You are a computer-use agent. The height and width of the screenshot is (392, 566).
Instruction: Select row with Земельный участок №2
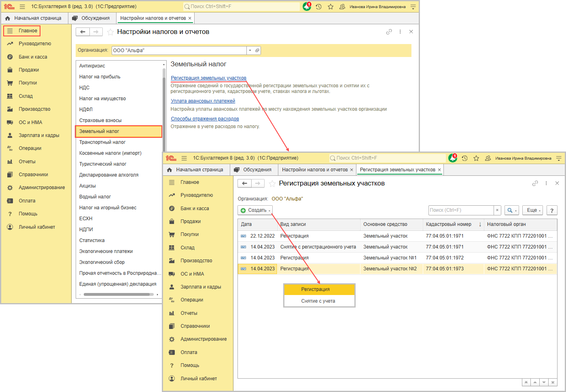tap(397, 269)
